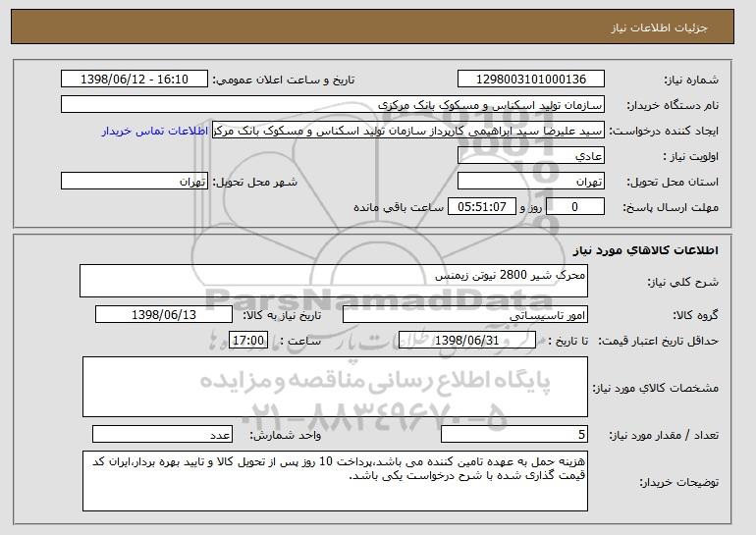The height and width of the screenshot is (535, 756).
Task: Click the label 'ساعت :' next to 17:00
Action: 300,341
